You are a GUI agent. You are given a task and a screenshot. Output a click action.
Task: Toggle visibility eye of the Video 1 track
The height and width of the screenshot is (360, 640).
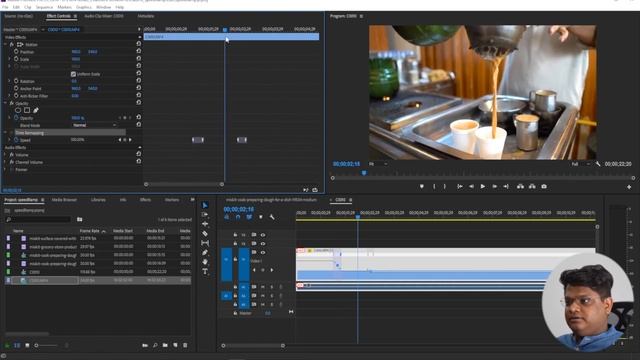263,253
